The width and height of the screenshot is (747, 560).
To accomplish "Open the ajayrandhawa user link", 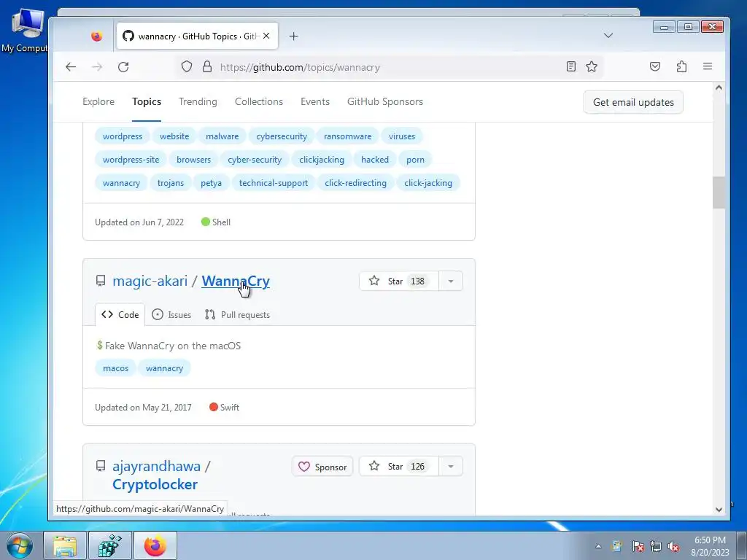I will [156, 466].
